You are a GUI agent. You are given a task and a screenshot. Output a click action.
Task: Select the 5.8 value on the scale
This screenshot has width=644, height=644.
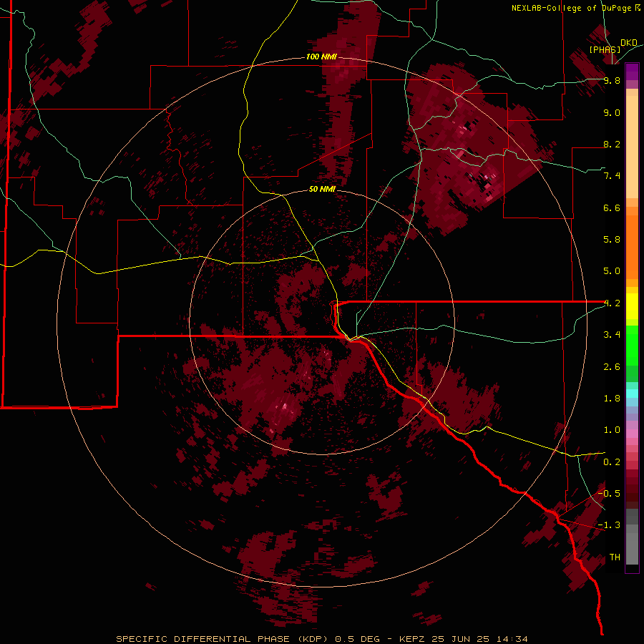pos(612,240)
